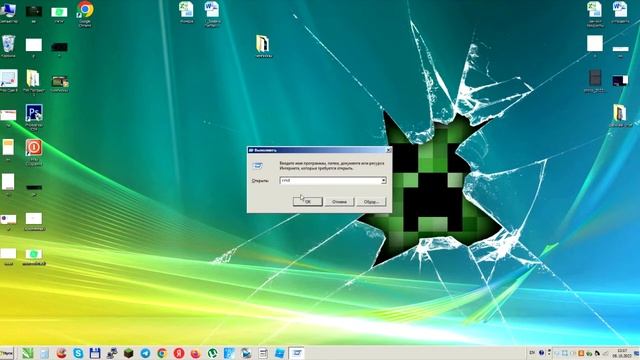Open Firefox from the taskbar

[x=196, y=353]
